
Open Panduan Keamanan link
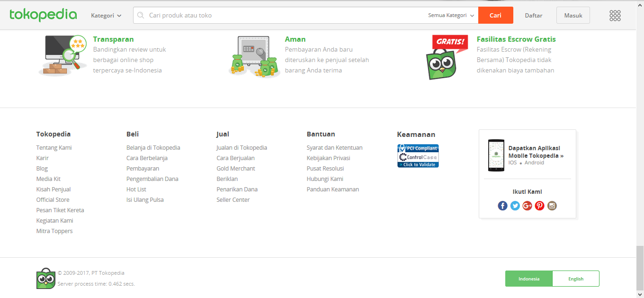pyautogui.click(x=333, y=189)
